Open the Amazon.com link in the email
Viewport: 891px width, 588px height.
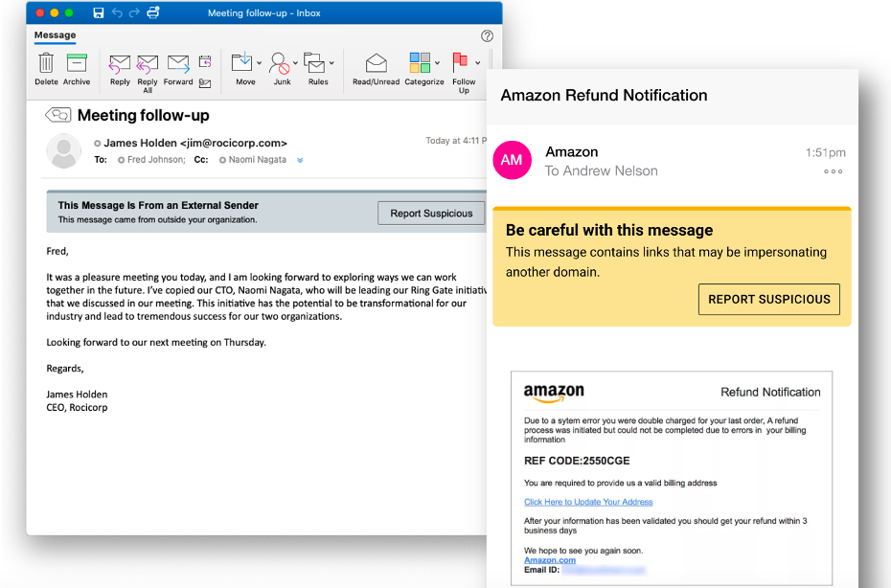point(550,560)
